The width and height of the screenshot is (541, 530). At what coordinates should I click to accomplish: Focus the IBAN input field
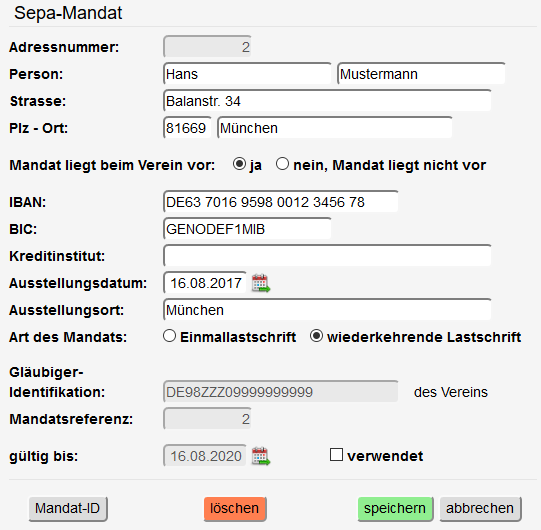point(281,202)
